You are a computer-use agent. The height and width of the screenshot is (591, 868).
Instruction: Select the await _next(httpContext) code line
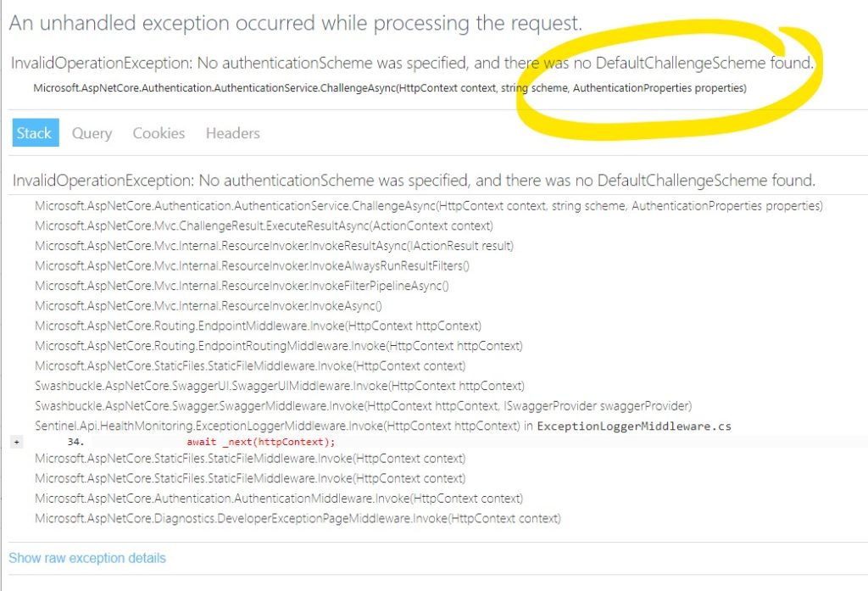[261, 442]
